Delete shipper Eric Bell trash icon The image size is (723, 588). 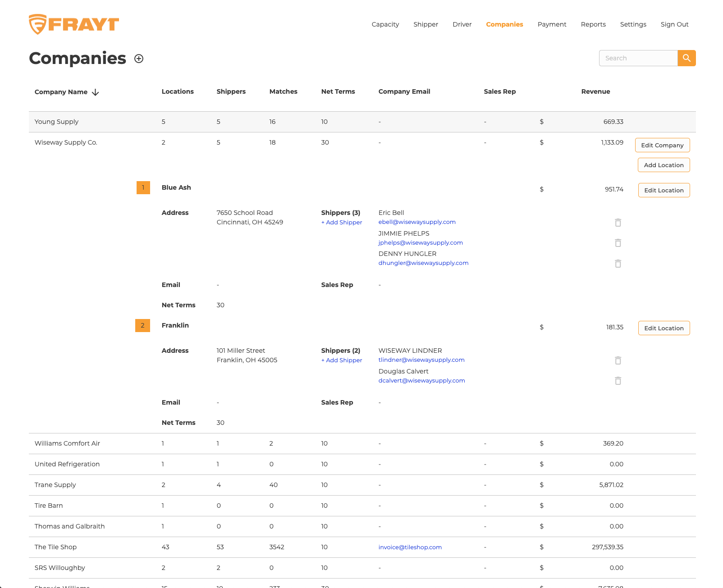pyautogui.click(x=618, y=223)
